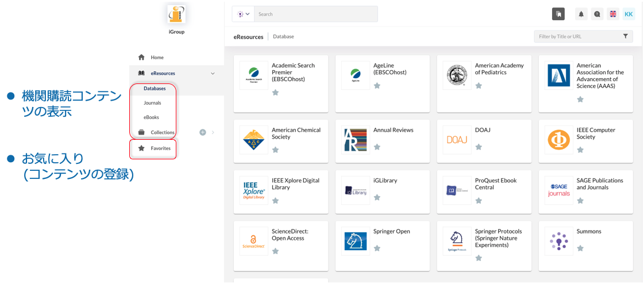Open Favorites in the sidebar
Screen dimensions: 644x283
pyautogui.click(x=161, y=148)
